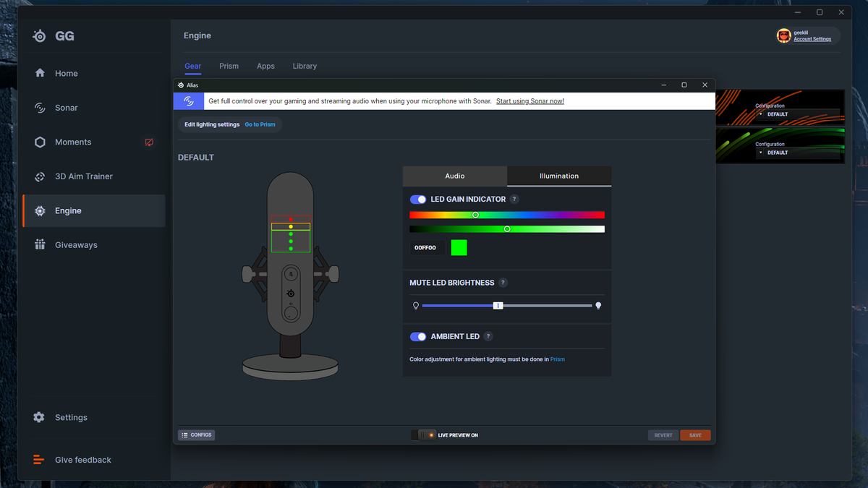This screenshot has width=868, height=488.
Task: Click the yellow LED zone on microphone
Action: [x=291, y=226]
